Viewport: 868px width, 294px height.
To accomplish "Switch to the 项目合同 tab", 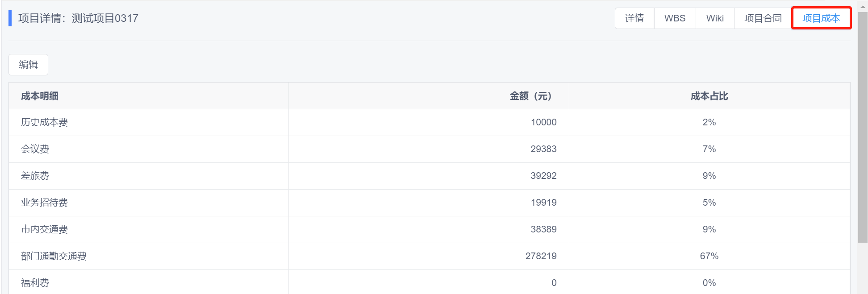I will click(763, 18).
